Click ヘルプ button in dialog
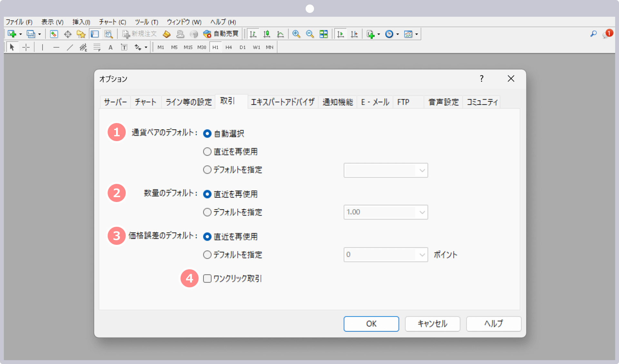This screenshot has width=619, height=364. [494, 324]
